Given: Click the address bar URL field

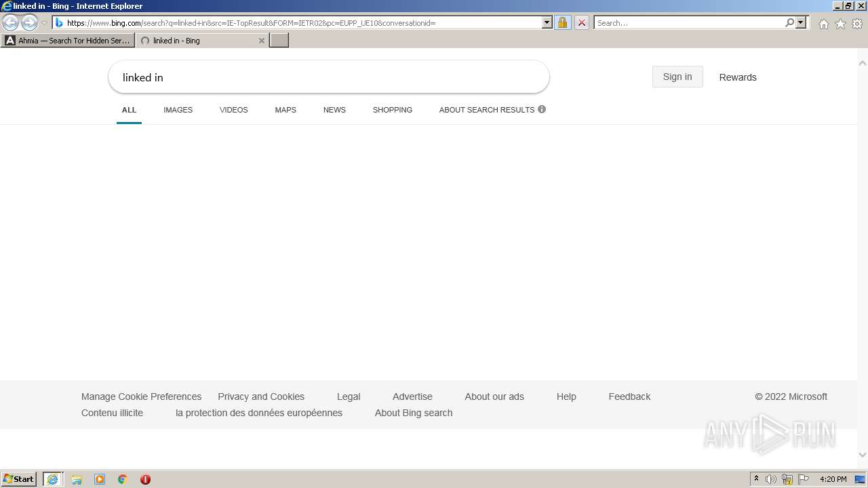Looking at the screenshot, I should [x=302, y=22].
